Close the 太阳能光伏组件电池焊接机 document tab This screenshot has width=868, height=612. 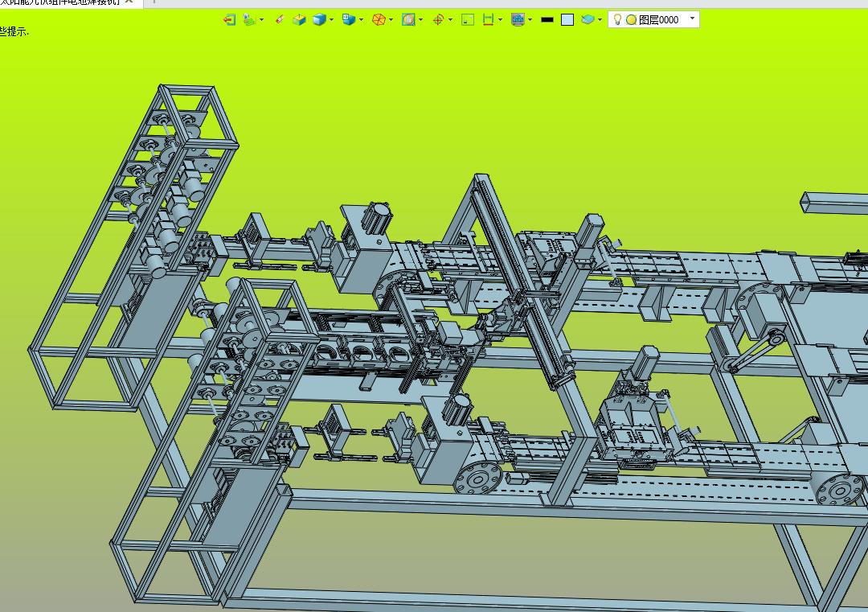[129, 2]
